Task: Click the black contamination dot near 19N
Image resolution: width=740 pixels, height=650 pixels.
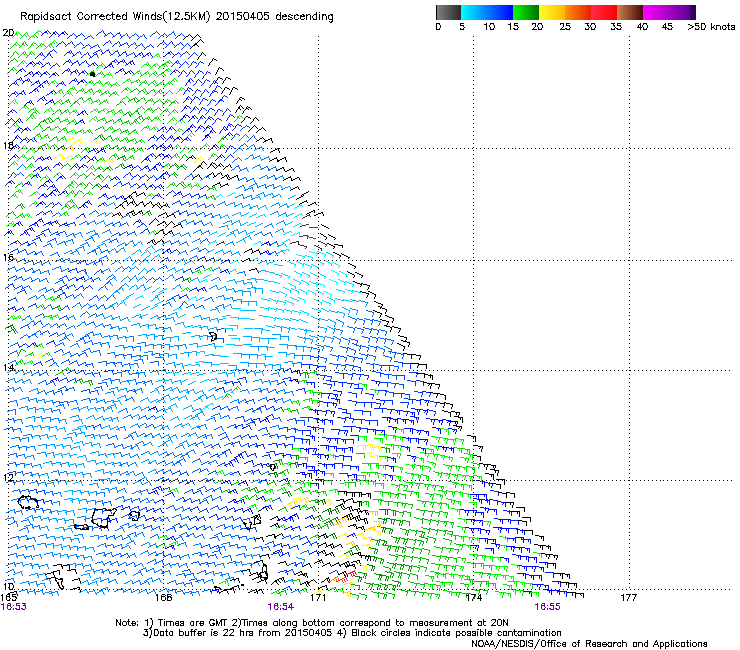Action: tap(92, 74)
